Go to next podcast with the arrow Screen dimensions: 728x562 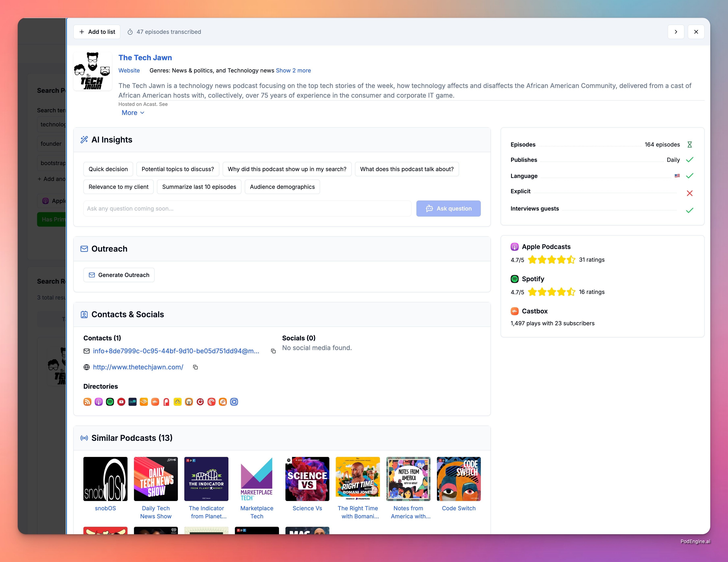[676, 32]
